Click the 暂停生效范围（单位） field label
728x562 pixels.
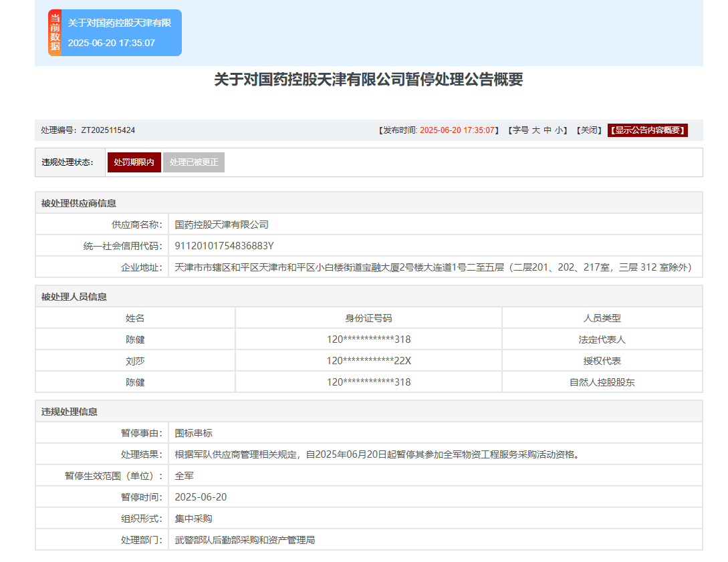(x=114, y=476)
